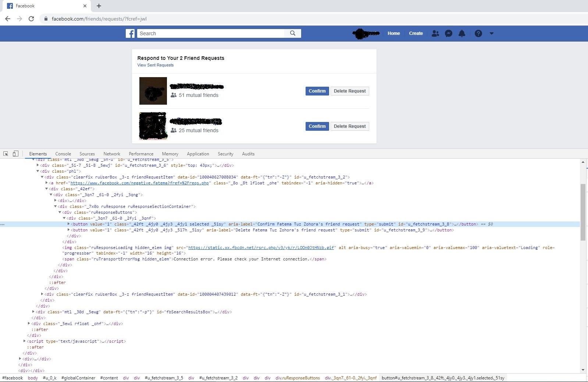Open the fbcdn static gif src link
588x382 pixels.
pyautogui.click(x=261, y=248)
